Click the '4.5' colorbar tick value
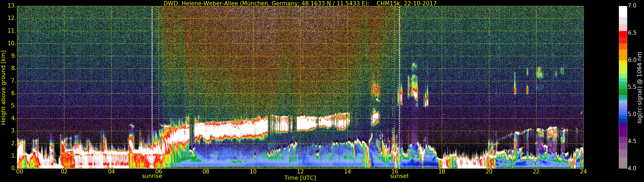 [632, 141]
